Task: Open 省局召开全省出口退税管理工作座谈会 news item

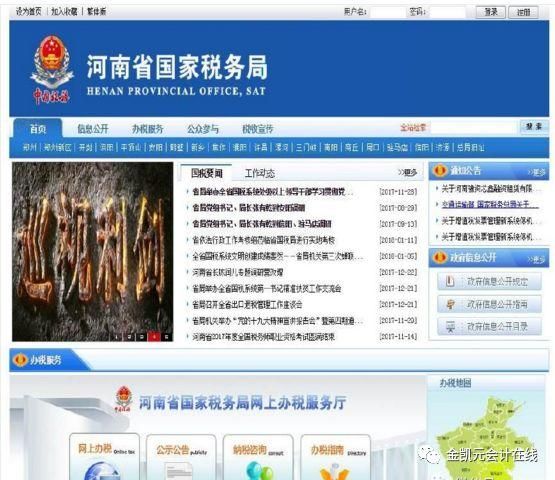Action: (247, 304)
